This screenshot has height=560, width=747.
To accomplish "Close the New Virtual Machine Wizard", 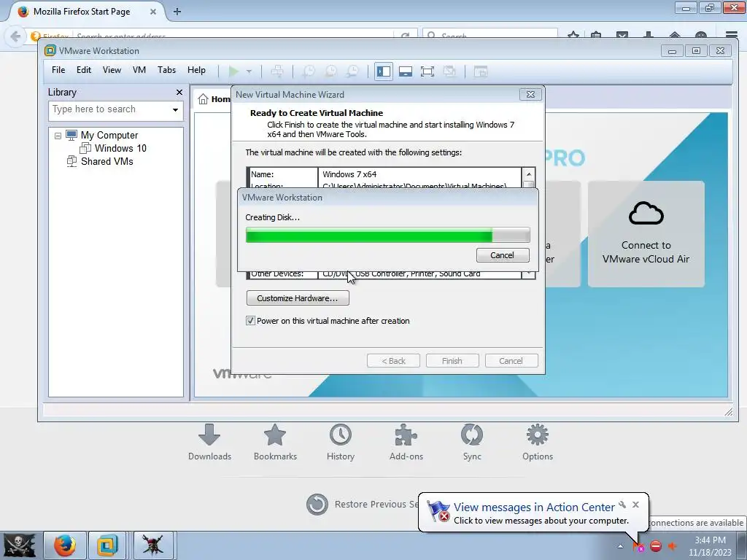I will (530, 94).
